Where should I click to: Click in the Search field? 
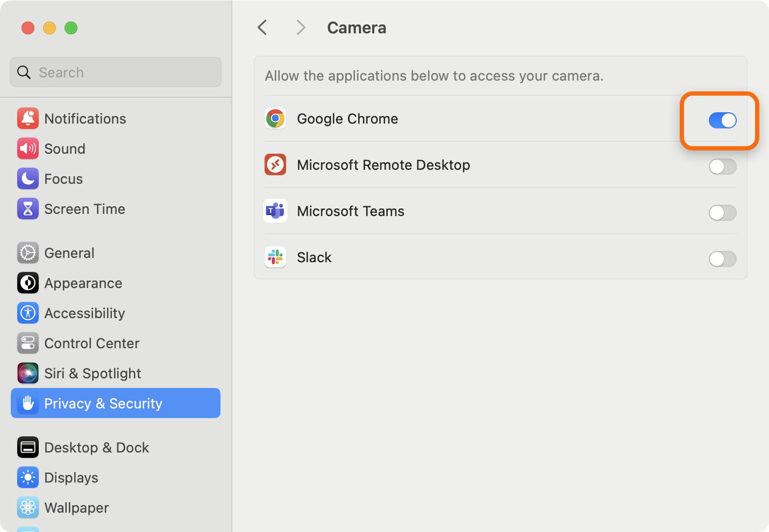coord(116,72)
